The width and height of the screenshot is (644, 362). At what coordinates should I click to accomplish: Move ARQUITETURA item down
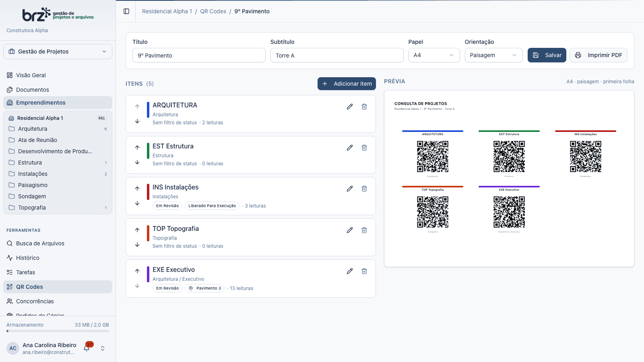point(137,121)
